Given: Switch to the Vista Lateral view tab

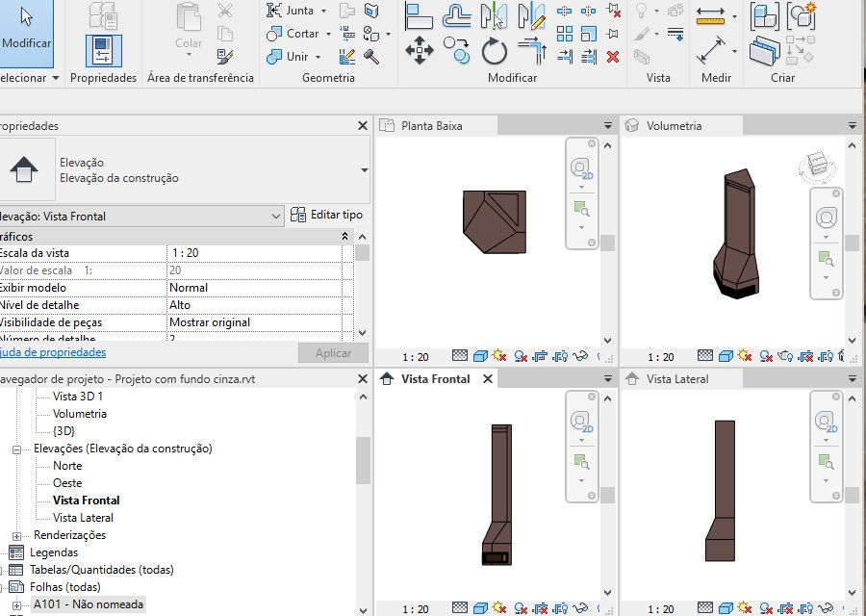Looking at the screenshot, I should [682, 379].
